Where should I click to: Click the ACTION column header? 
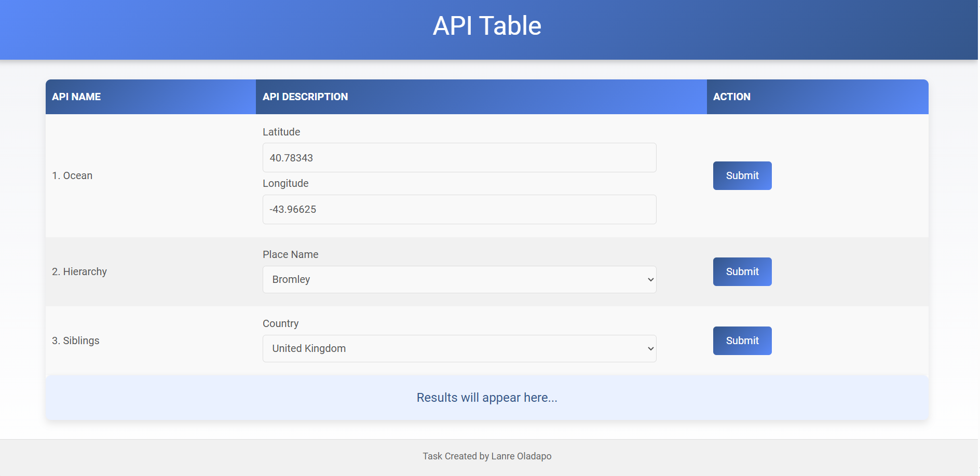pos(731,97)
